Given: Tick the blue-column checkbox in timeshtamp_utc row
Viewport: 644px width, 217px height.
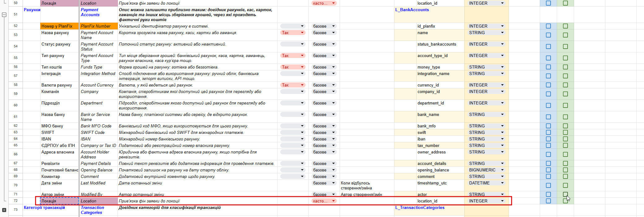Looking at the screenshot, I should tap(548, 185).
